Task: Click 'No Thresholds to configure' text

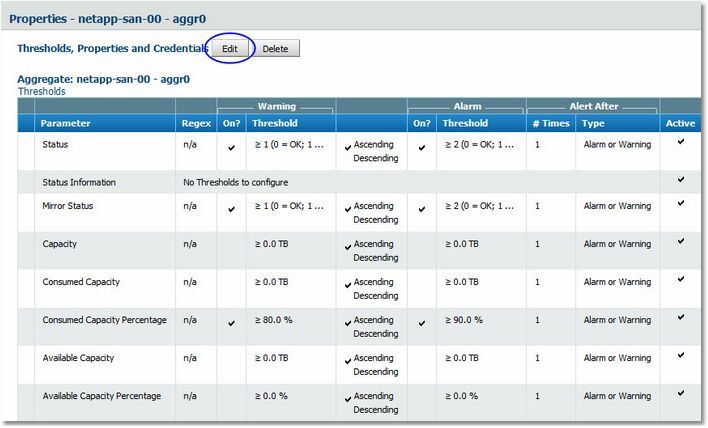Action: tap(236, 182)
